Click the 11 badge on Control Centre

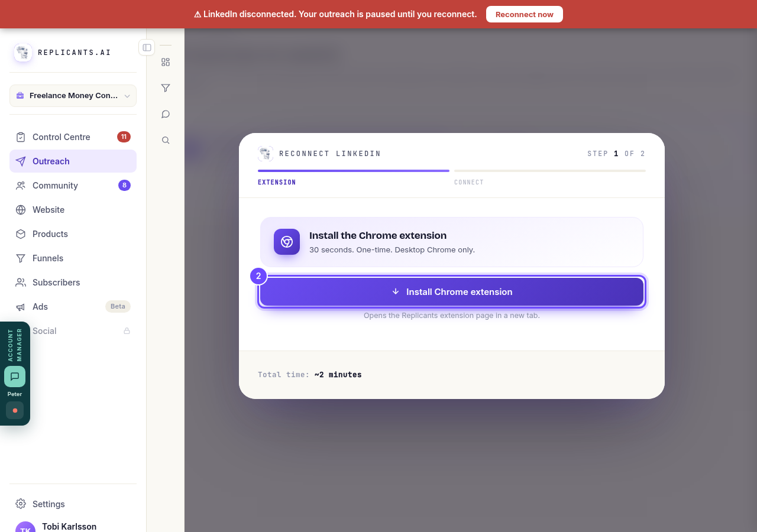click(x=124, y=137)
